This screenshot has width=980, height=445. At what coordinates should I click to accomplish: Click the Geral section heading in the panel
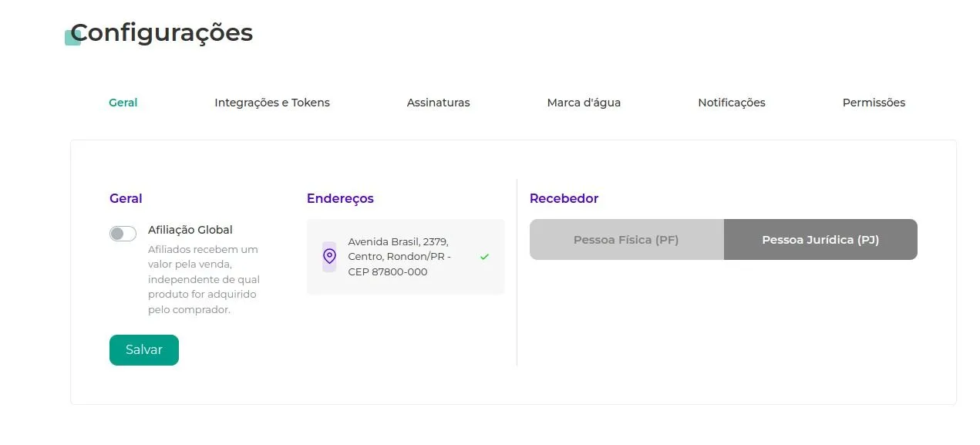[126, 198]
